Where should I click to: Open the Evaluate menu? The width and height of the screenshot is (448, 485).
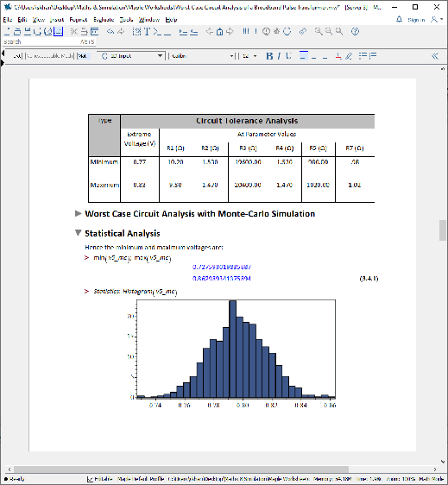click(104, 20)
